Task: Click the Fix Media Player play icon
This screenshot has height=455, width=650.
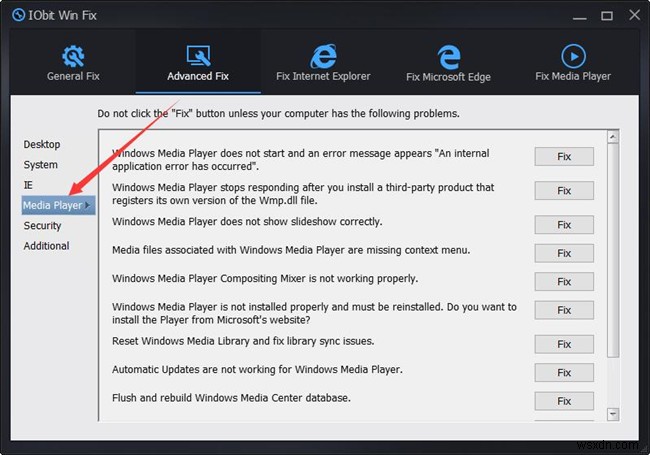Action: point(573,56)
